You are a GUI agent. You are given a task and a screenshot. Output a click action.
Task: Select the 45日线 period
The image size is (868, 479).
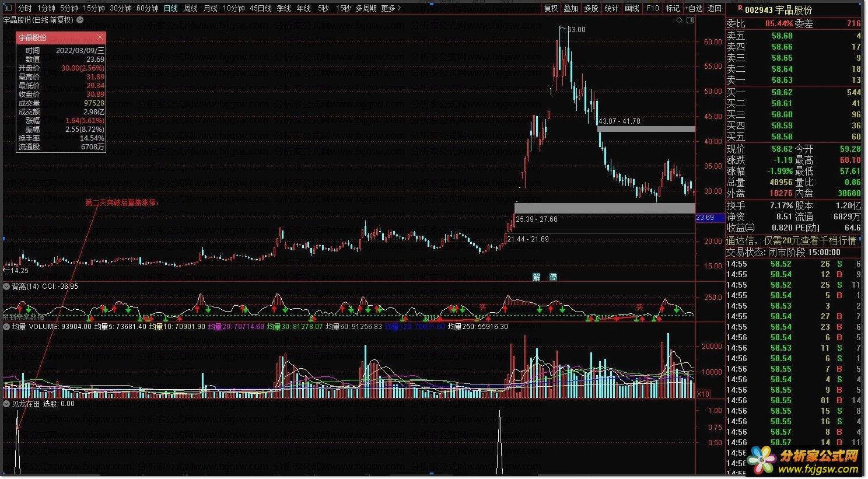pos(261,8)
